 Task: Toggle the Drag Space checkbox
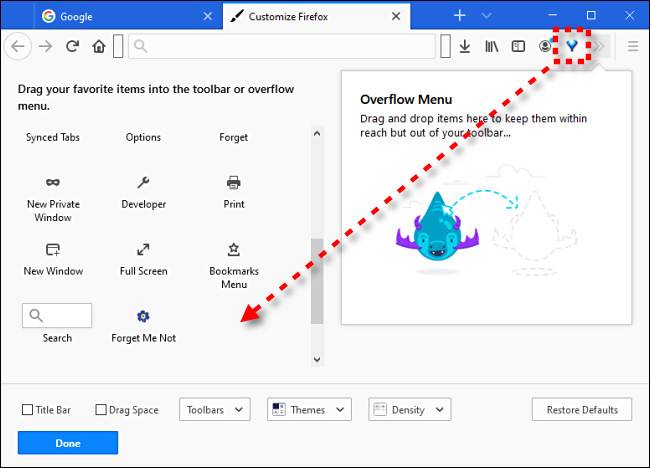click(101, 410)
